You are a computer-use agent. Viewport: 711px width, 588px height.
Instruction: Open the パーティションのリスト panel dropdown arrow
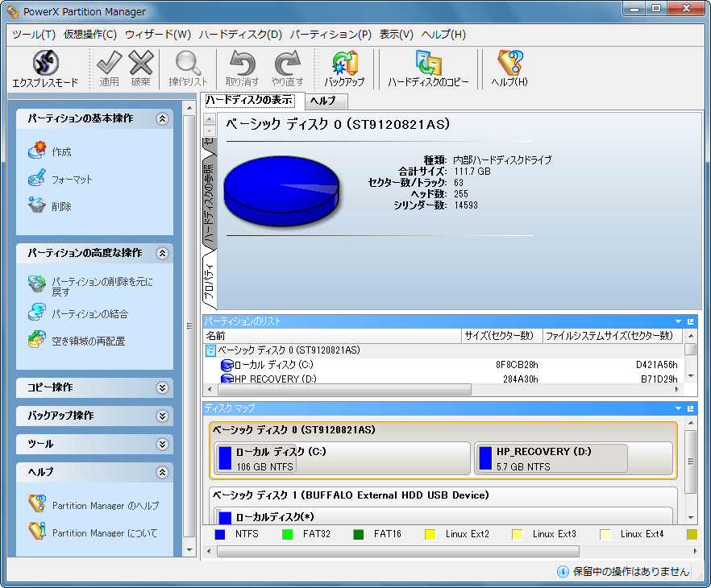pos(679,321)
